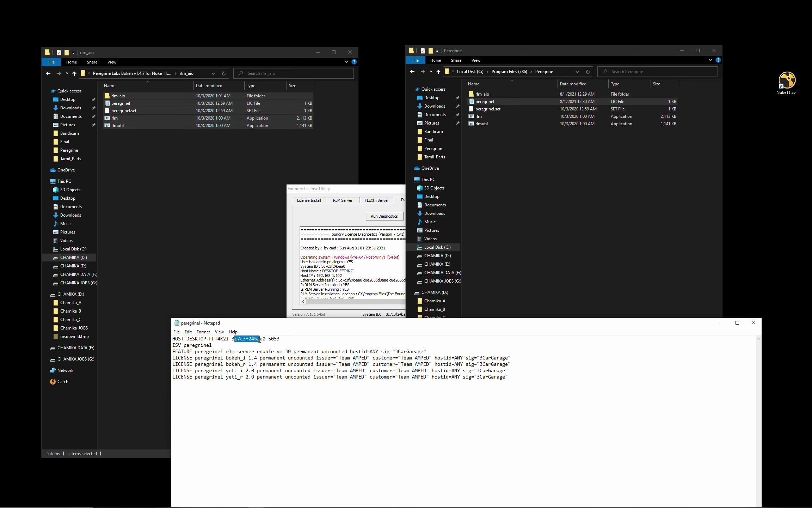Switch to FLEXlm Server tab
The height and width of the screenshot is (508, 812).
coord(376,200)
